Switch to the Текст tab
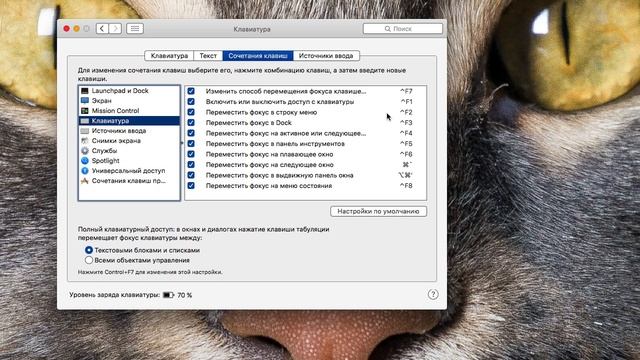Screen dimensions: 640x360 click(208, 56)
